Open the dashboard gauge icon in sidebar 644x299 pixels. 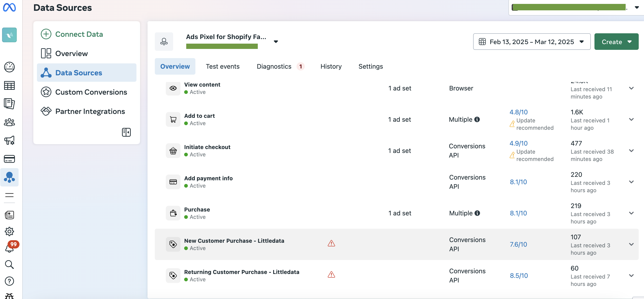click(x=9, y=67)
